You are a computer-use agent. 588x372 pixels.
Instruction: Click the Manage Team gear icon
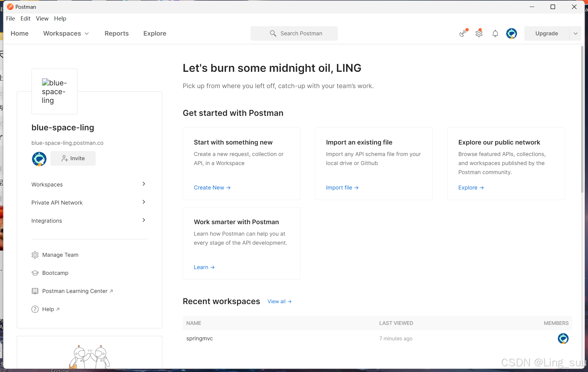pyautogui.click(x=35, y=255)
